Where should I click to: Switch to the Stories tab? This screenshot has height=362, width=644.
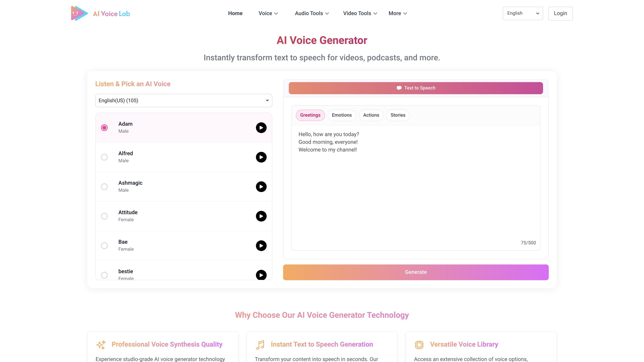(x=398, y=115)
